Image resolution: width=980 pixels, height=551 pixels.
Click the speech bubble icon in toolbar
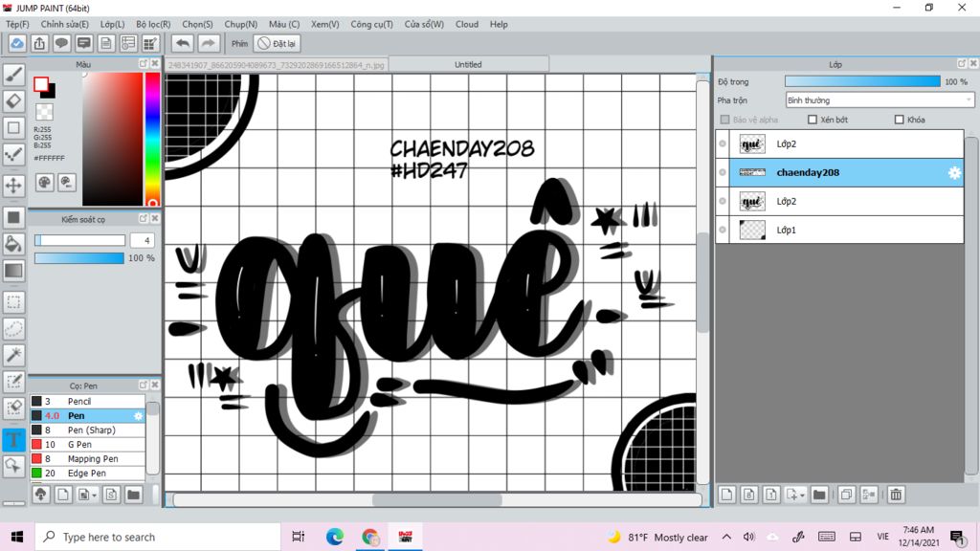(61, 43)
